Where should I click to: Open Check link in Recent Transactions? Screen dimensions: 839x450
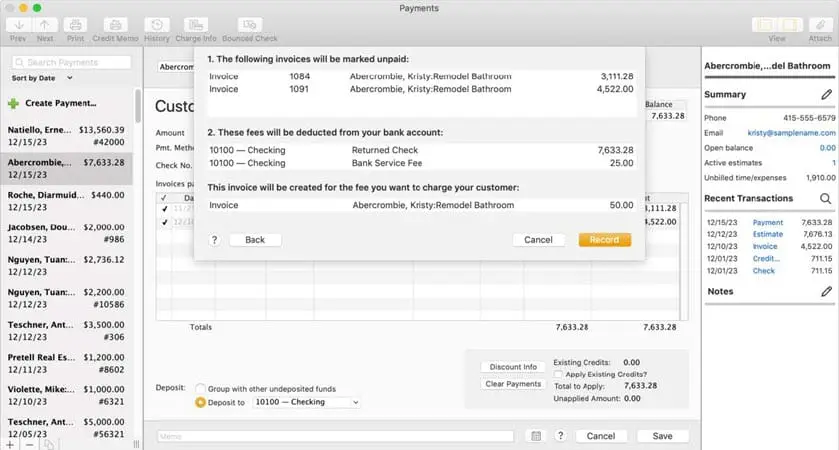(x=764, y=271)
